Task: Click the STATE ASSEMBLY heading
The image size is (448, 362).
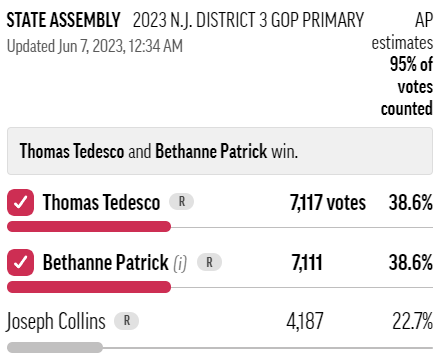Action: pos(63,20)
